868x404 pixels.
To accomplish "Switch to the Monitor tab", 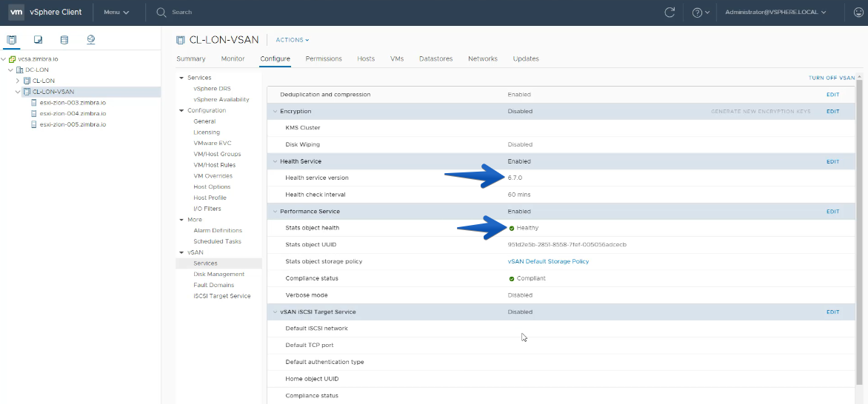I will pos(233,58).
